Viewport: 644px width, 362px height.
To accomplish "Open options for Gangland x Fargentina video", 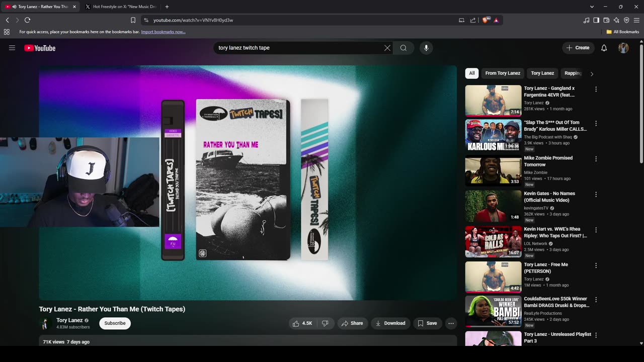I will click(596, 89).
